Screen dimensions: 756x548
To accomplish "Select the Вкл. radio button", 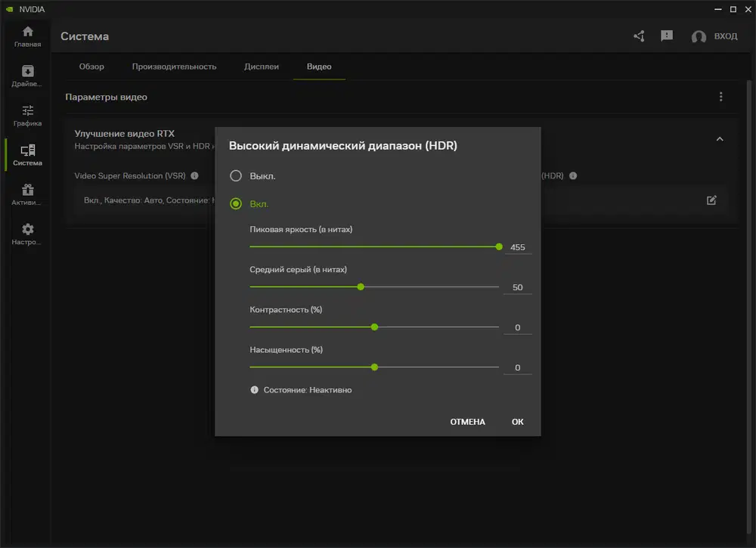I will click(236, 203).
